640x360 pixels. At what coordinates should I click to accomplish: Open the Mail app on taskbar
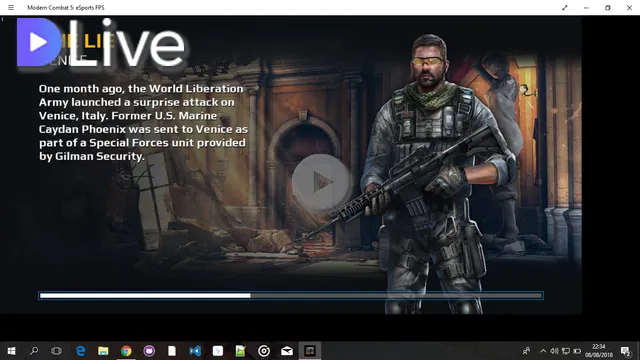pyautogui.click(x=287, y=351)
